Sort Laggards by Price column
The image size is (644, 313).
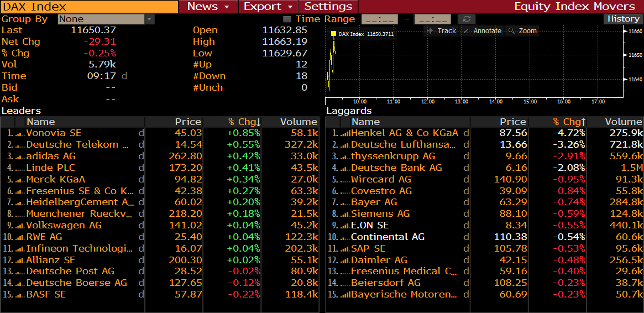pos(499,122)
